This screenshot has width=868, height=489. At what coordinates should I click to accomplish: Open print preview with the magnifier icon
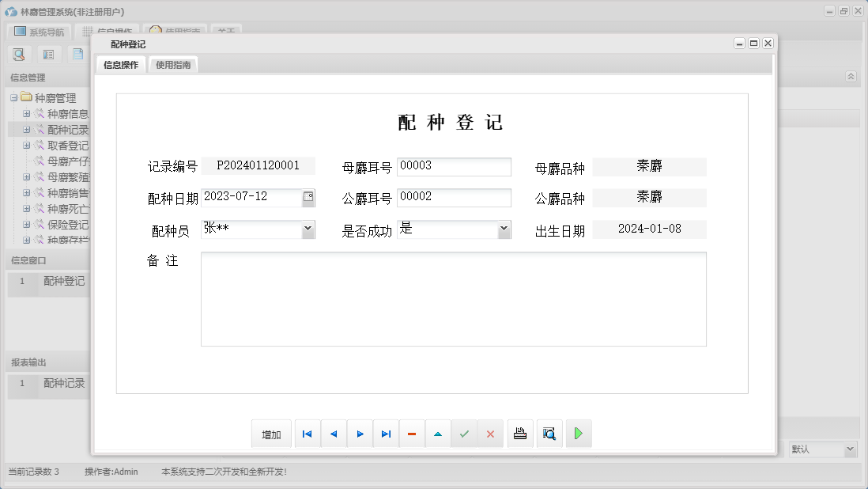(x=549, y=434)
